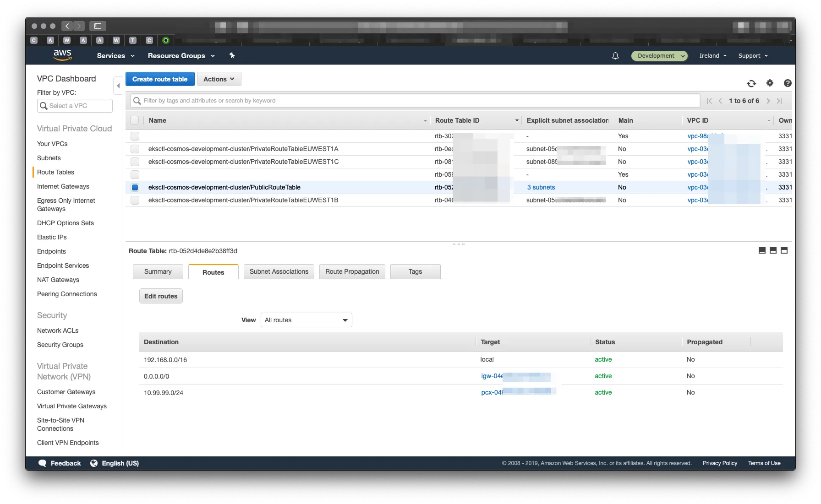Open the Subnet Associations tab
The height and width of the screenshot is (504, 821).
279,271
